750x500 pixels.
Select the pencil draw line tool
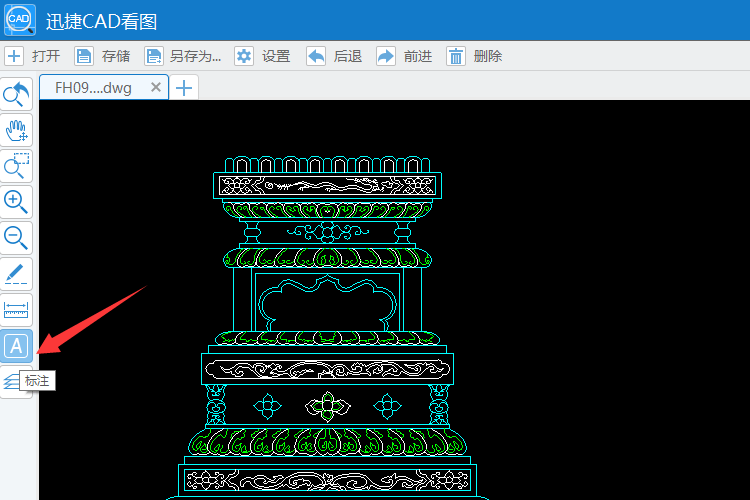coord(16,274)
